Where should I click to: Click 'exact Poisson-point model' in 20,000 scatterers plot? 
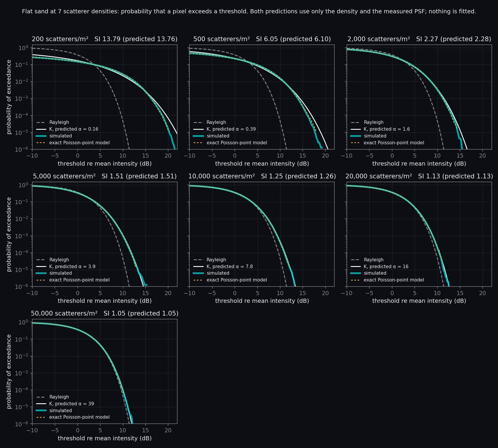click(394, 280)
